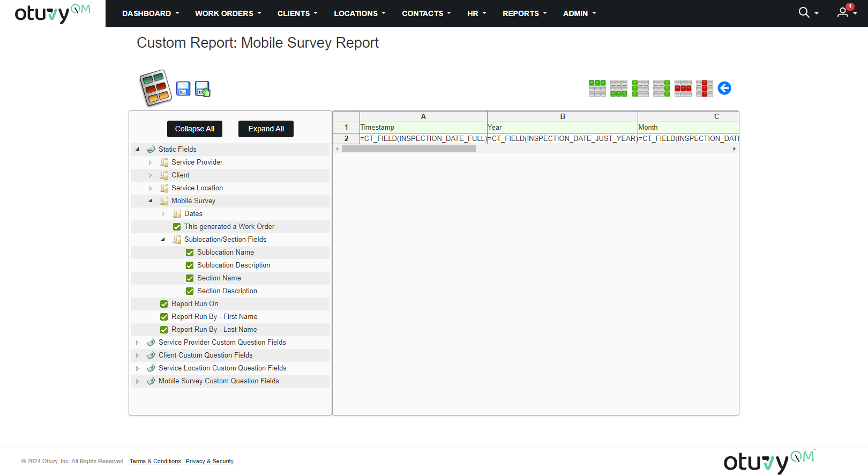Open the Locations menu
The image size is (868, 475).
click(x=360, y=13)
